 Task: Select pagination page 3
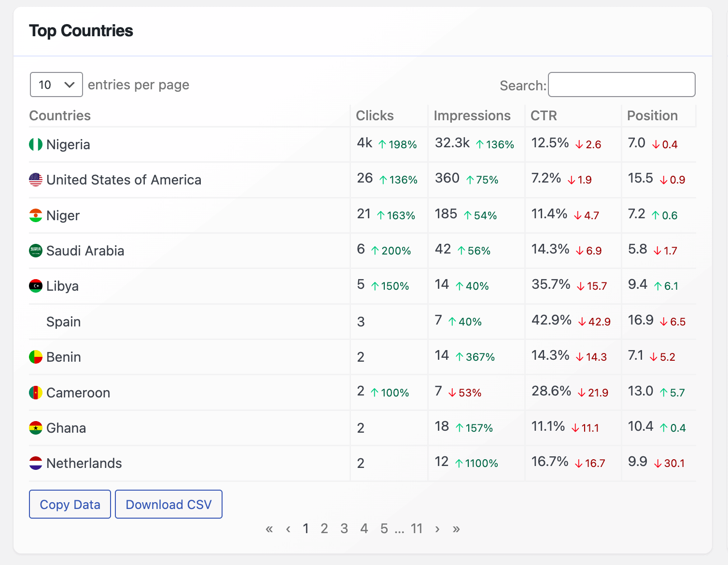[x=344, y=529]
